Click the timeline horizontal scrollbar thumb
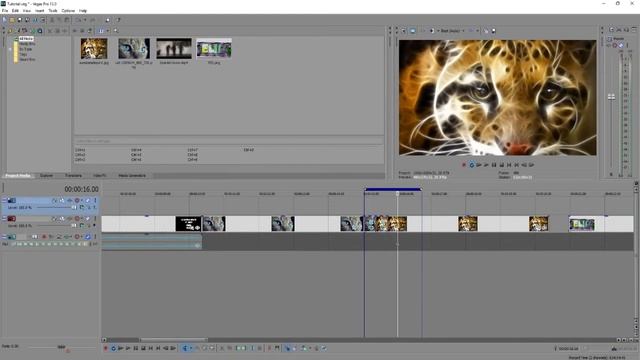 point(173,340)
